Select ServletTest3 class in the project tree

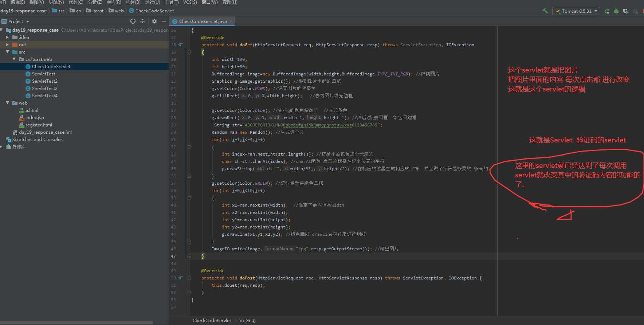point(44,88)
